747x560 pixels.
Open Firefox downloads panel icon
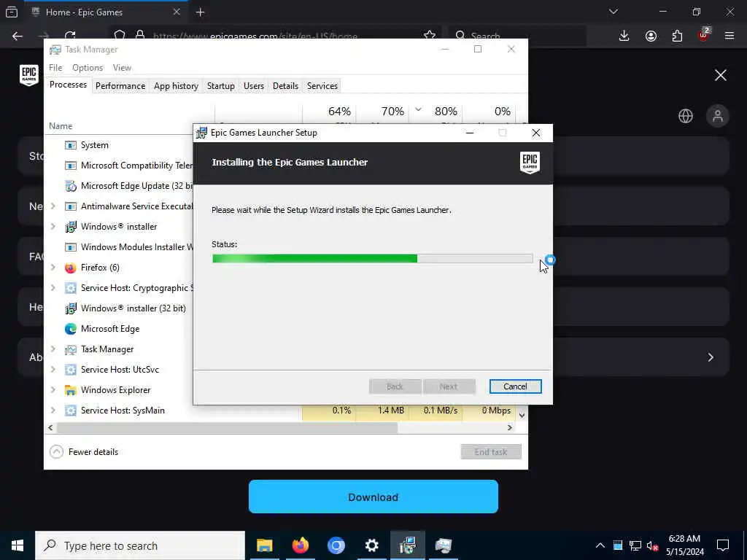(x=624, y=36)
